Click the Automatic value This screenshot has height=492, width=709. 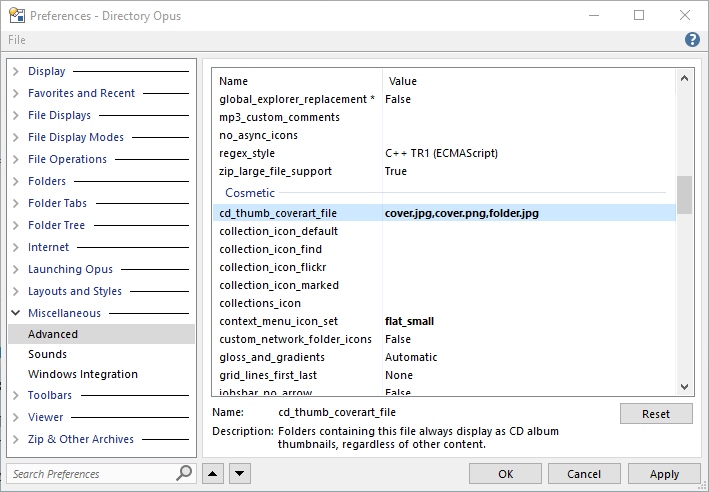[411, 357]
